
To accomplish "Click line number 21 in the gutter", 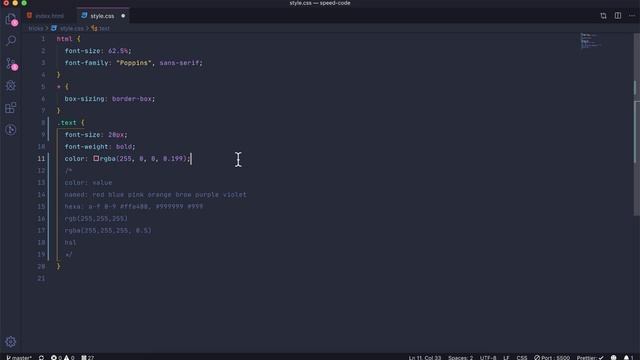I will pos(41,278).
